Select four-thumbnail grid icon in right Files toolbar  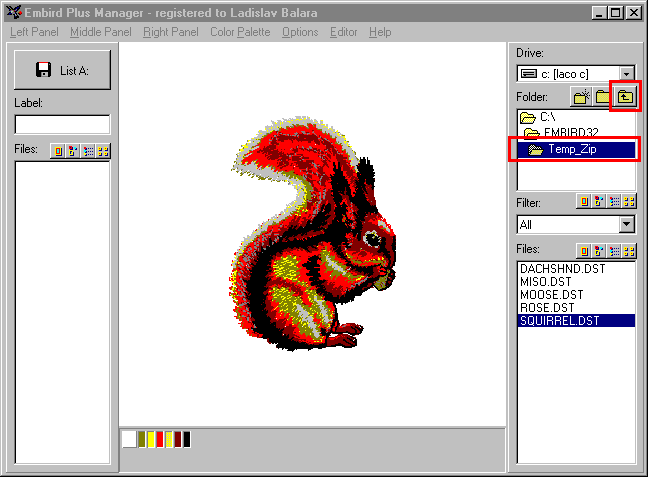point(629,251)
